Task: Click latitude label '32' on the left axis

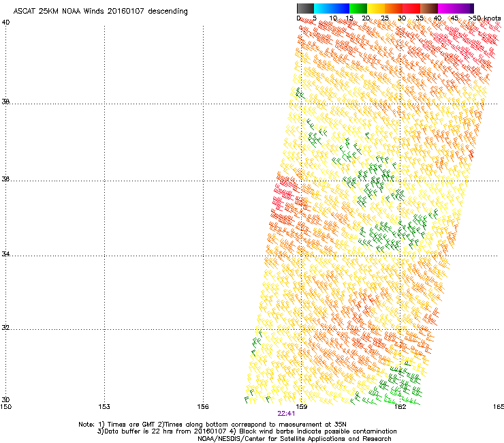Action: [5, 328]
